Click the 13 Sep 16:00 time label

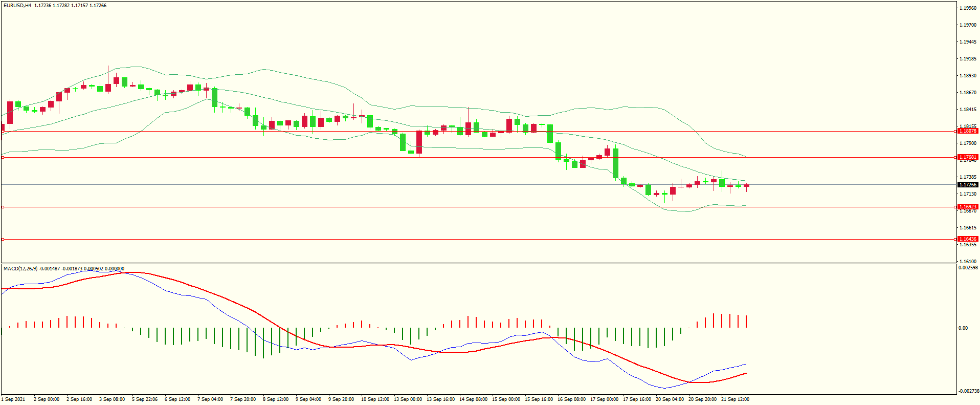pos(440,399)
